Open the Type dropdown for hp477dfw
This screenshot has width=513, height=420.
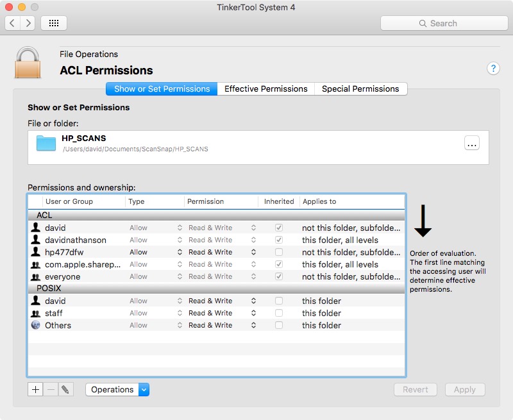[156, 252]
